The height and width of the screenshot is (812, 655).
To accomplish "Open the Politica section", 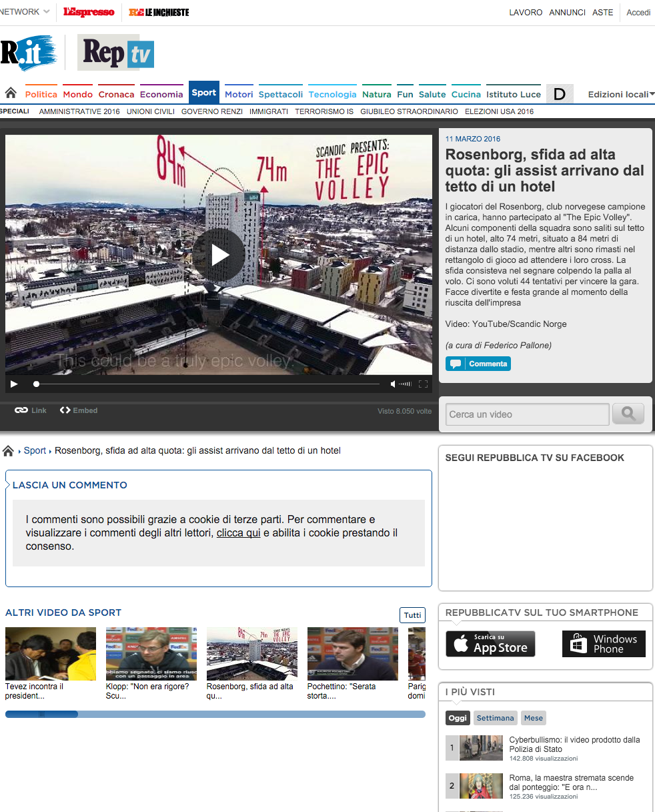I will pos(41,94).
